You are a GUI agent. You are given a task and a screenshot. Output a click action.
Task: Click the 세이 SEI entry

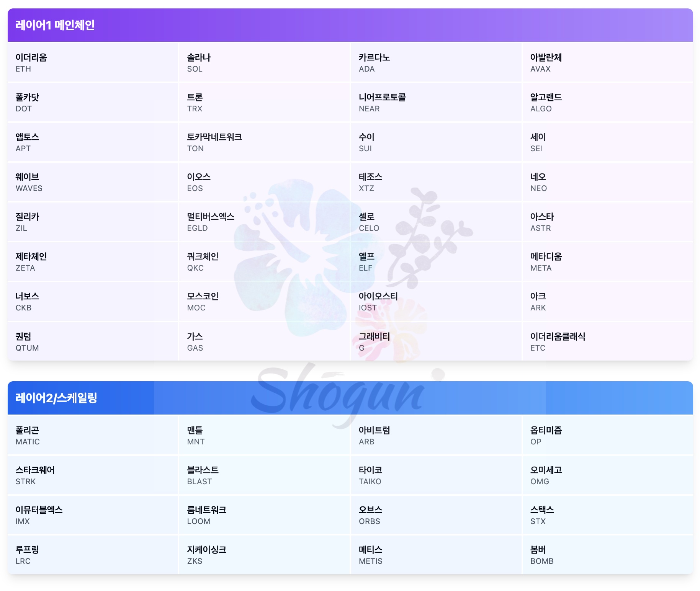[x=608, y=142]
